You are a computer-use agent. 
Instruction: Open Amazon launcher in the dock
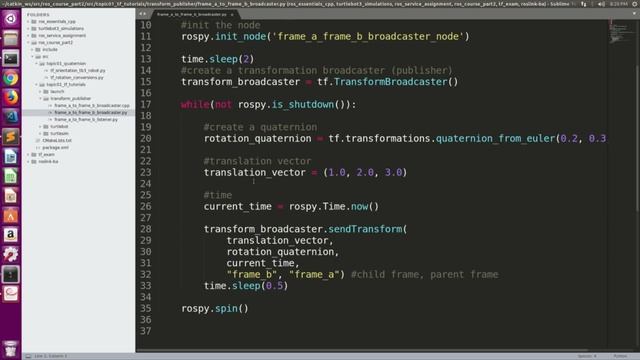point(11,235)
